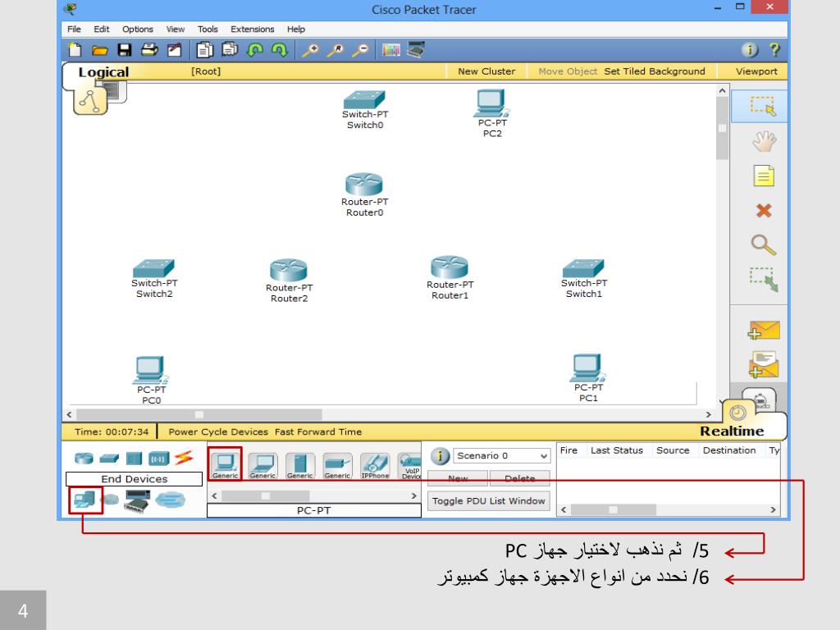Screen dimensions: 840x630
Task: Click the Add Simple PDU envelope
Action: (764, 330)
